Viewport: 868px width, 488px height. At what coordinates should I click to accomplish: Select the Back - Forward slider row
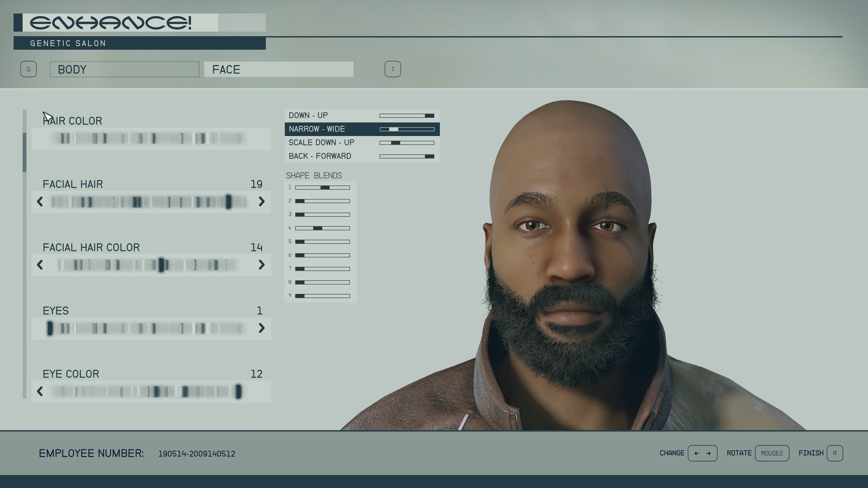pyautogui.click(x=362, y=156)
